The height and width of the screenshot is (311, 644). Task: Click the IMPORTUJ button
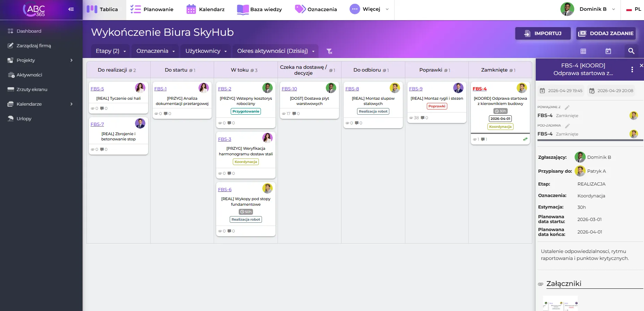(543, 33)
